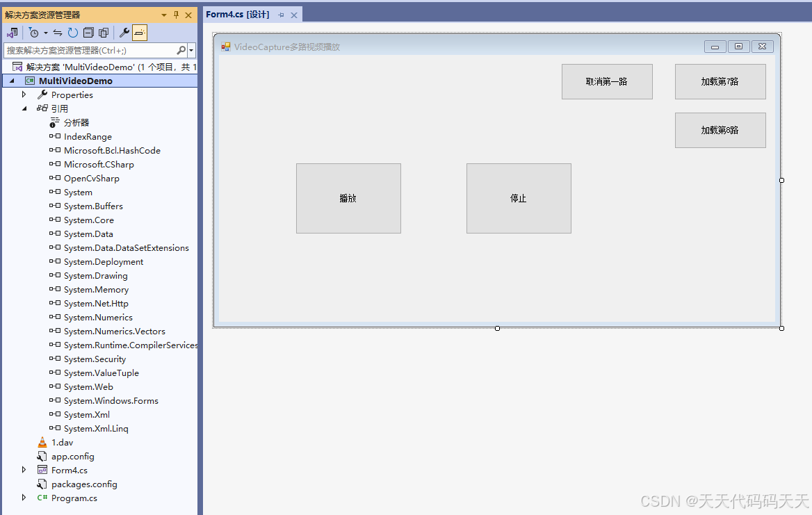This screenshot has height=515, width=812.
Task: Select System.Security reference
Action: (95, 359)
